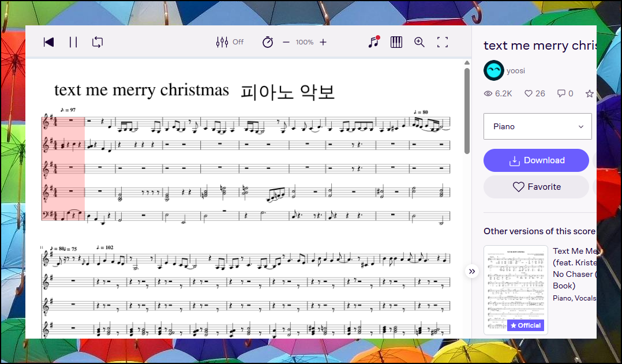622x364 pixels.
Task: Click scrollbar up arrow
Action: 467,63
